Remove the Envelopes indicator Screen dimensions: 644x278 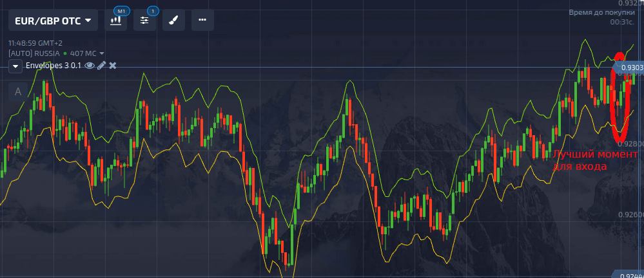(113, 66)
